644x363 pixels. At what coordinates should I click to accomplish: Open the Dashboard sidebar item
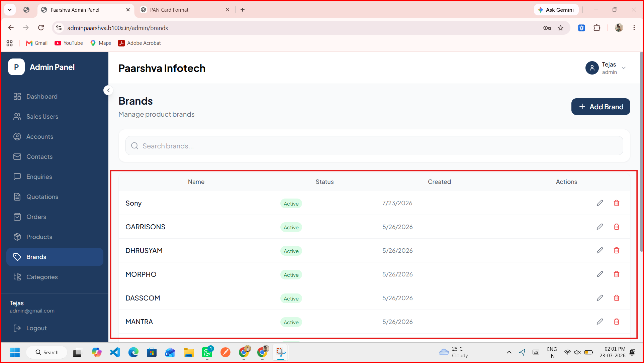tap(55, 97)
